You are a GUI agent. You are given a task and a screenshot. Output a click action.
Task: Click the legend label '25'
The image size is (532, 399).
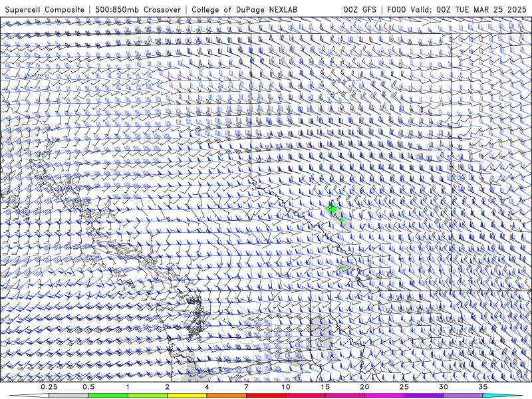point(404,387)
